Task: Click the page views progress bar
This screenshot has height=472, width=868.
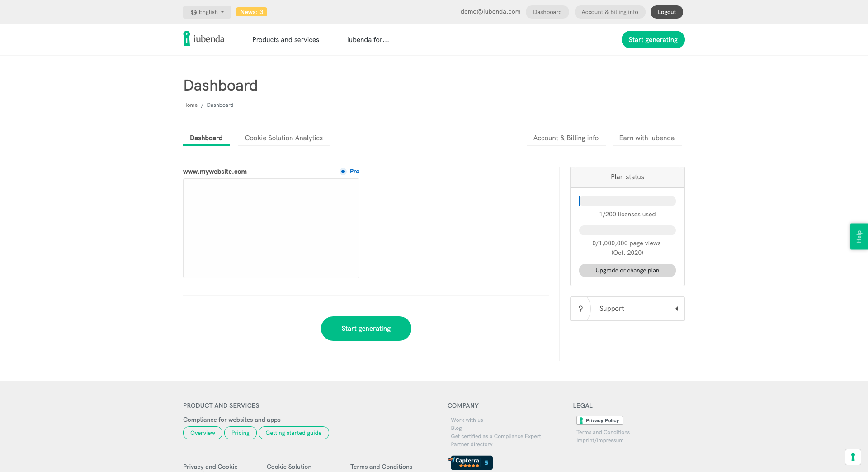Action: point(627,230)
